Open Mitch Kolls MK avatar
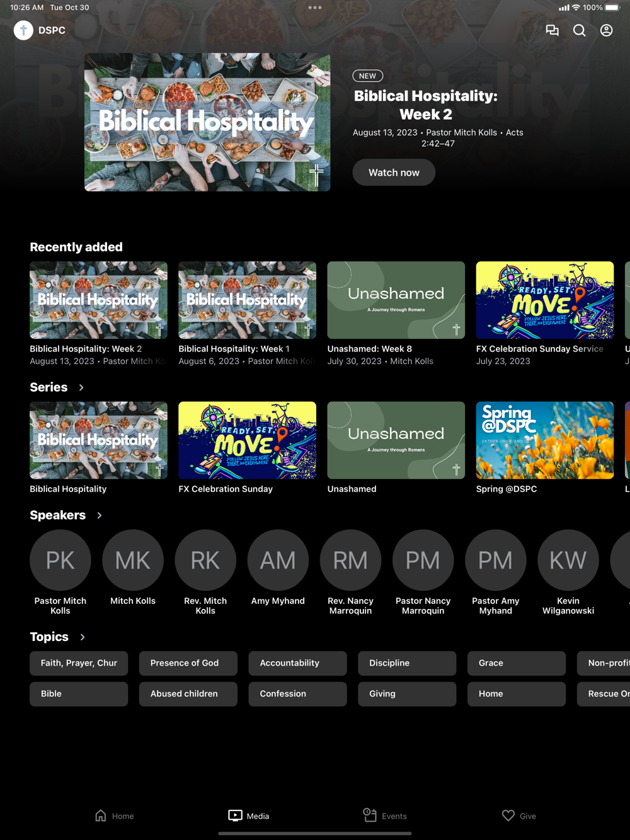This screenshot has width=630, height=840. pyautogui.click(x=133, y=560)
